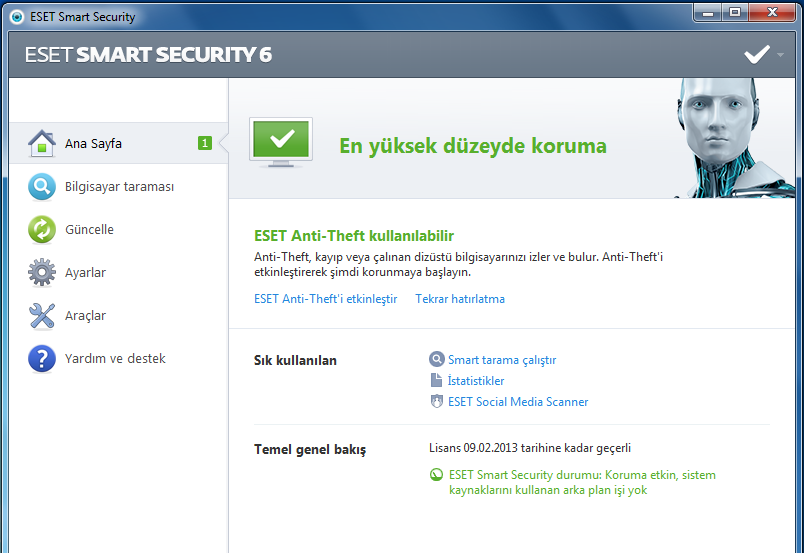
Task: Activate ESET Anti-Theft'i etkinleştir link
Action: click(326, 299)
